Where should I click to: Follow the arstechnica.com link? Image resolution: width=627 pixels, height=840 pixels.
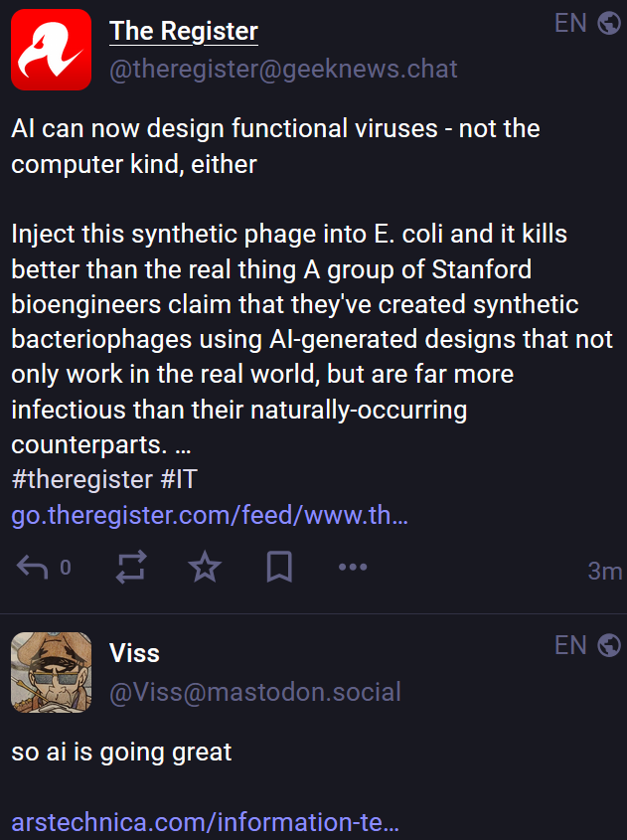pos(205,822)
